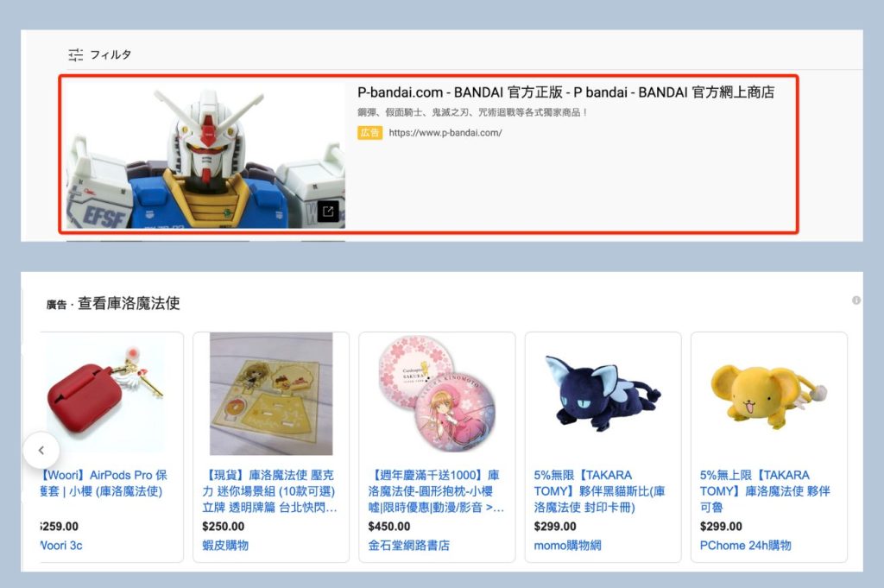Image resolution: width=884 pixels, height=588 pixels.
Task: Open external link icon on Gundam image
Action: pyautogui.click(x=328, y=212)
